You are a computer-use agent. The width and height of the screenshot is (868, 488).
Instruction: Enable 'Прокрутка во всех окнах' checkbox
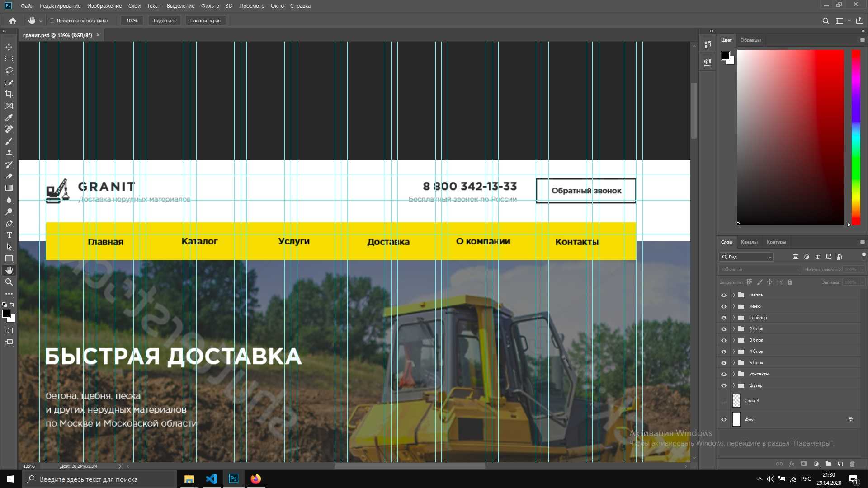coord(52,21)
